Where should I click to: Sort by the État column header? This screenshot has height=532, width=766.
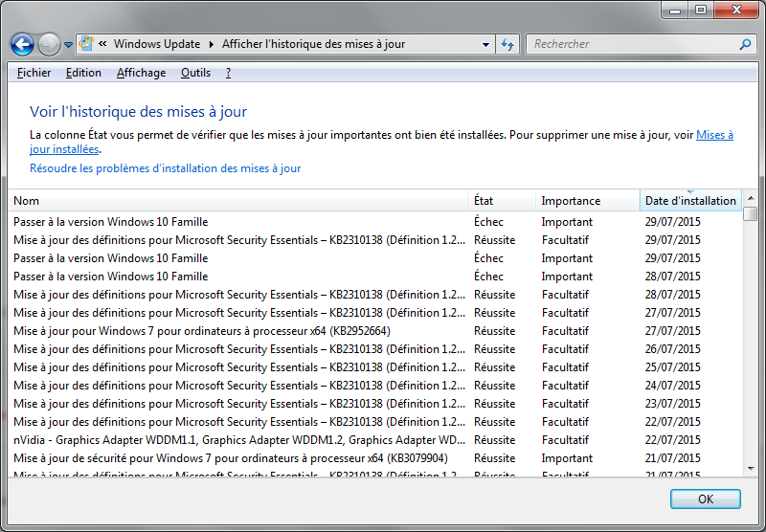(x=502, y=201)
